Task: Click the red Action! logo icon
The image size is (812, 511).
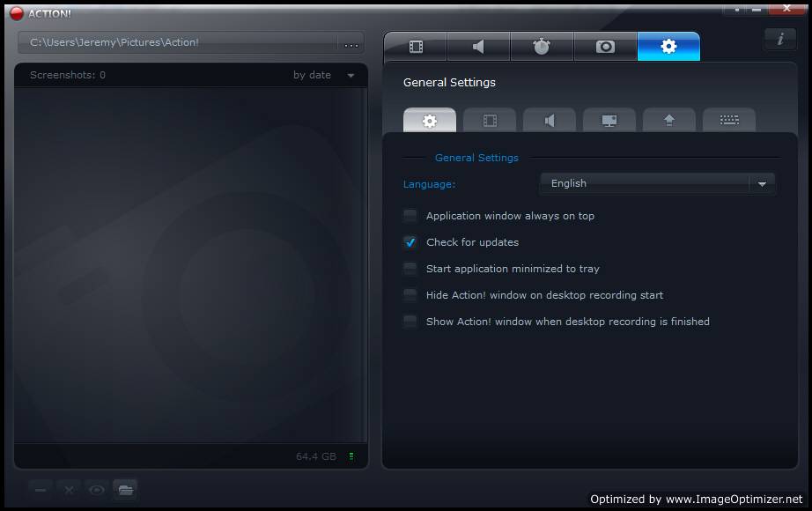Action: click(17, 13)
